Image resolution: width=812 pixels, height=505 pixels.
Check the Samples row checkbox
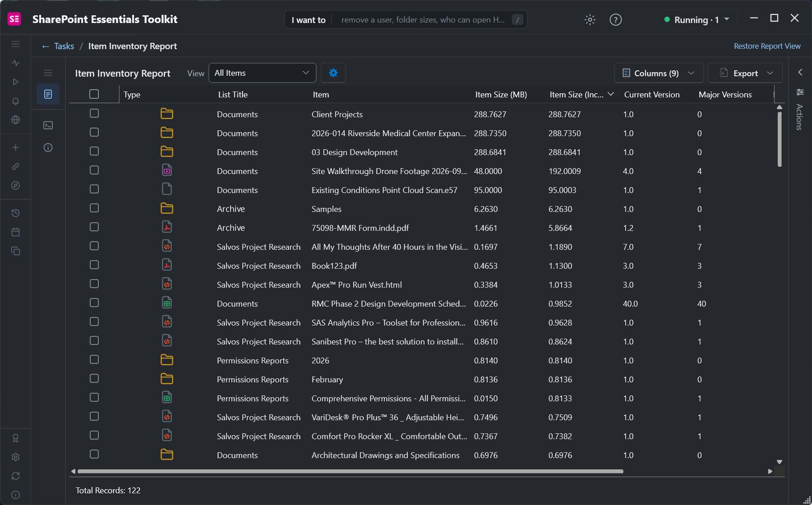coord(94,208)
